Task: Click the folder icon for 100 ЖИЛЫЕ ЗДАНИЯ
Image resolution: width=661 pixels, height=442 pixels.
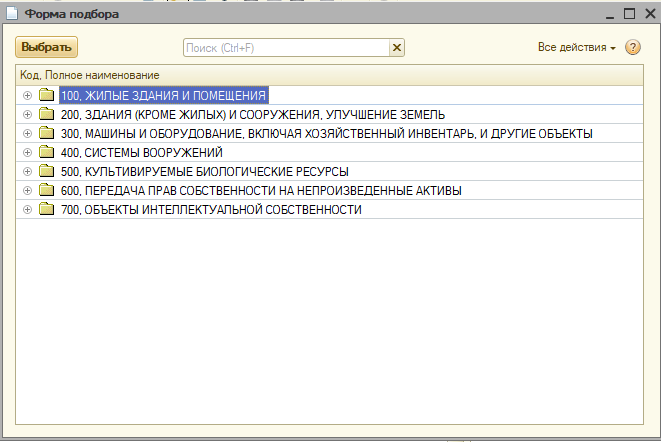Action: point(46,96)
